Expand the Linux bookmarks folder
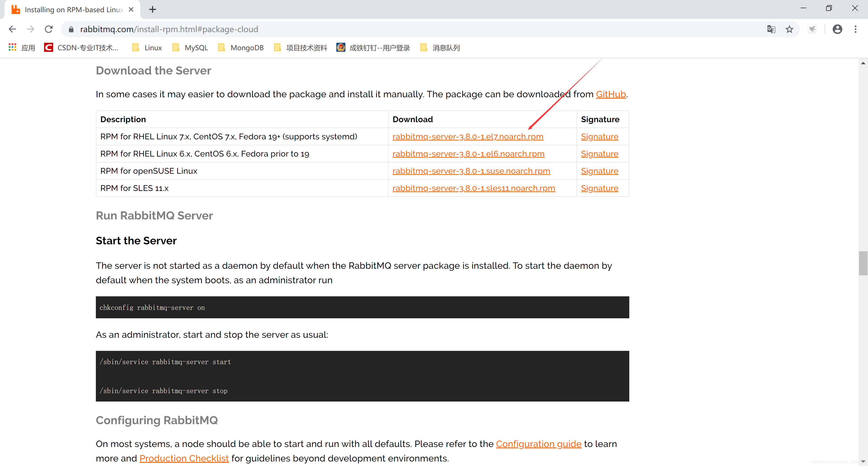 pos(147,48)
